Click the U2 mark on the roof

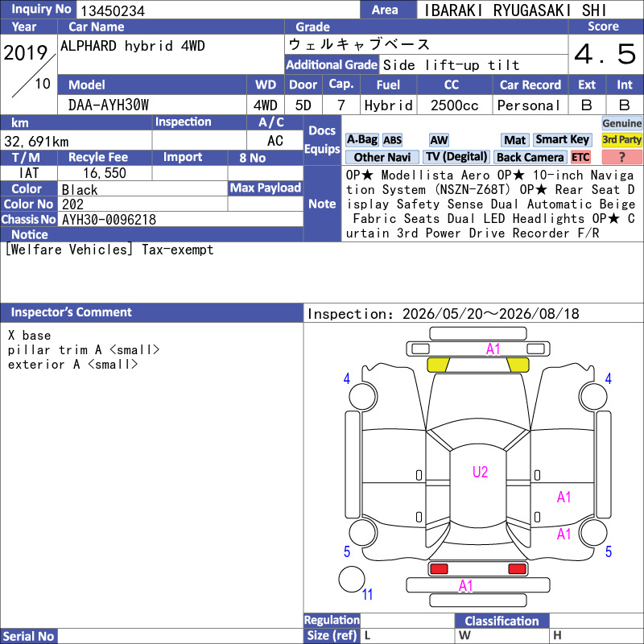480,472
